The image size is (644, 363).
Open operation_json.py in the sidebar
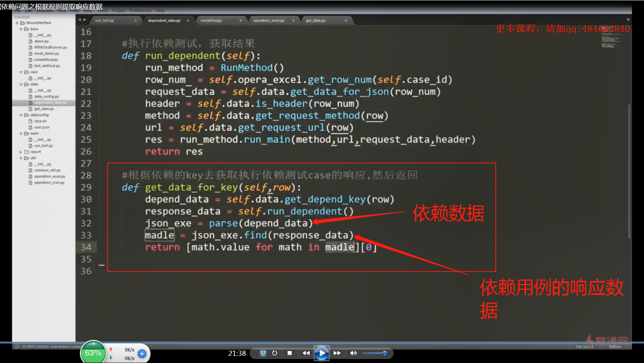[x=49, y=183]
